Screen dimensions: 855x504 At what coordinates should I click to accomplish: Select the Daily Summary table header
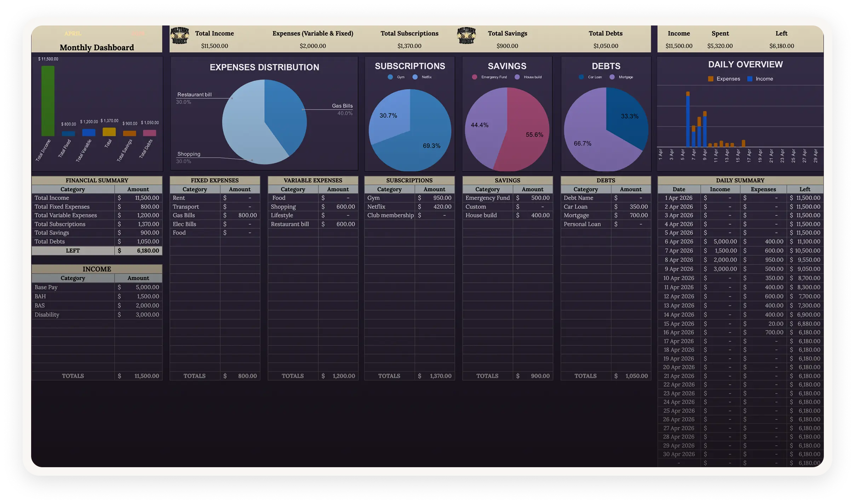[740, 180]
